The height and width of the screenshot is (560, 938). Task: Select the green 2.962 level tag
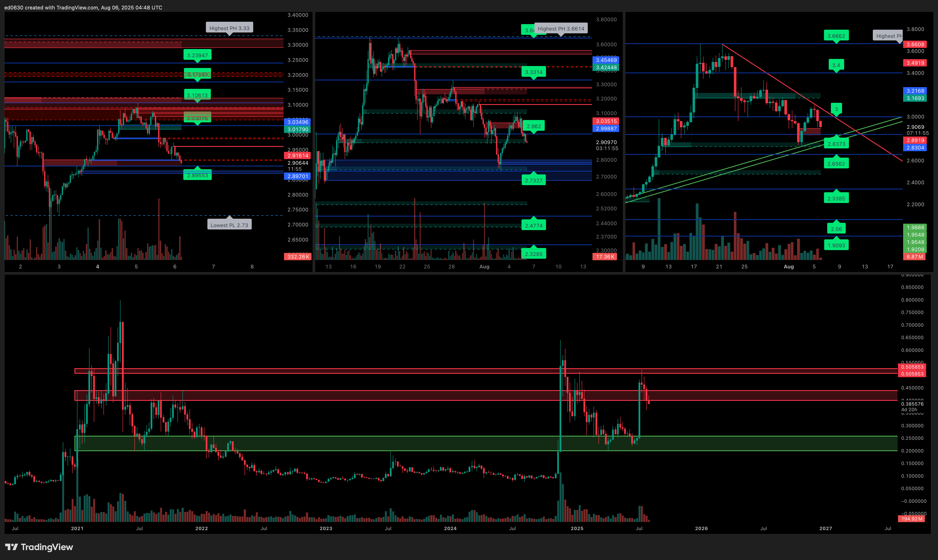click(533, 126)
